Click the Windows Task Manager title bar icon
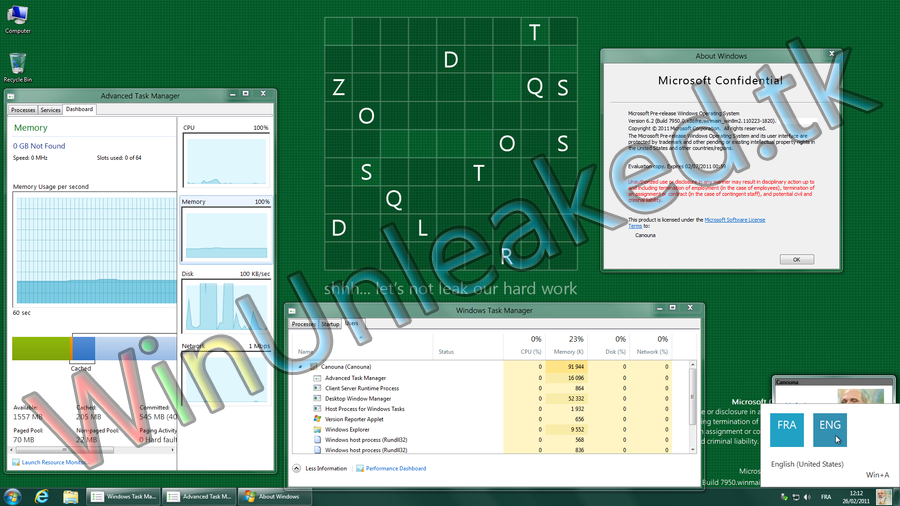This screenshot has height=506, width=900. (292, 311)
